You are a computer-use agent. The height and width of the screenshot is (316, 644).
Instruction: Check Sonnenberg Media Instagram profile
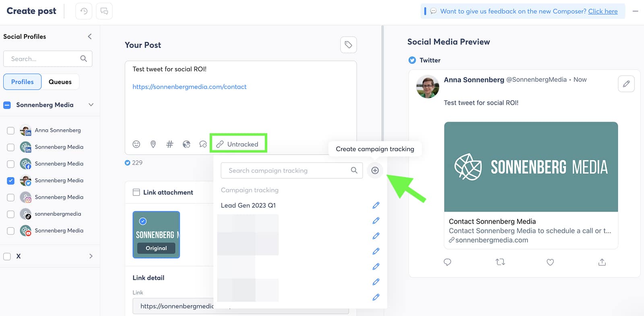(11, 197)
